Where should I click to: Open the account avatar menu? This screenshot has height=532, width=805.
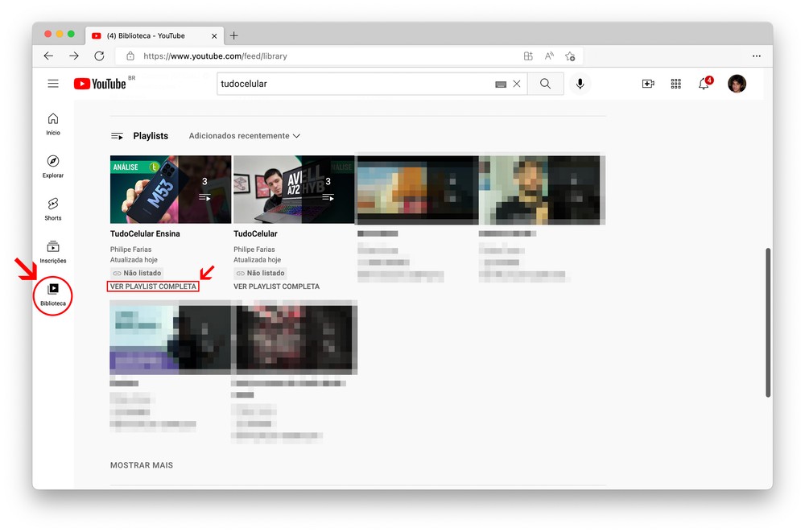point(737,84)
